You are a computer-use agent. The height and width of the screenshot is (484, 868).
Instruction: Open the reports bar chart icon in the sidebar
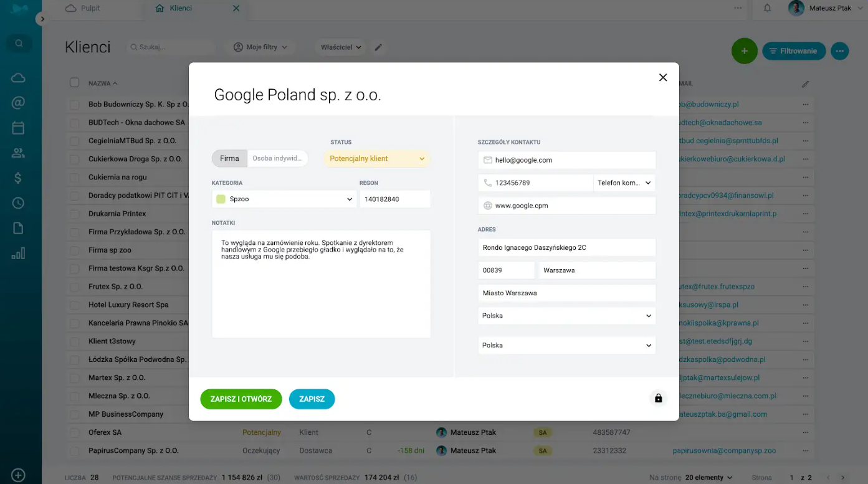(18, 254)
